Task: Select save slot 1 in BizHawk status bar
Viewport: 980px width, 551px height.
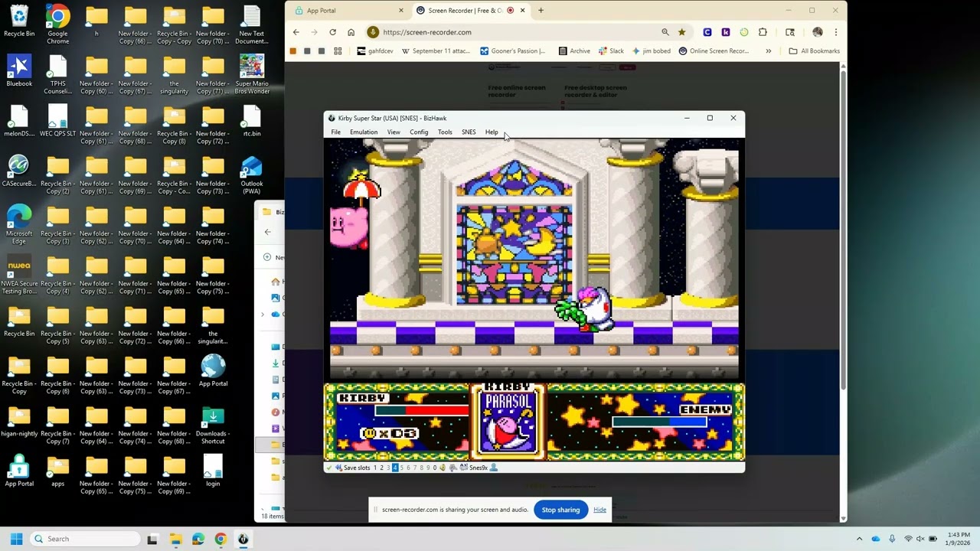Action: (375, 468)
